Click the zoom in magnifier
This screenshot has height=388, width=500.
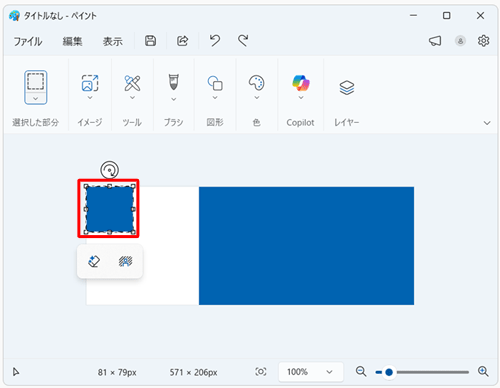[483, 371]
